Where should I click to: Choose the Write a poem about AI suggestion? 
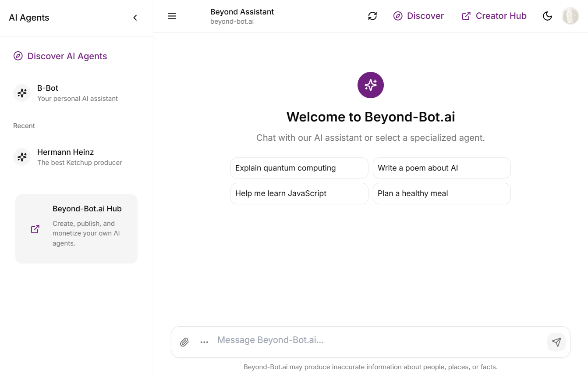(442, 168)
